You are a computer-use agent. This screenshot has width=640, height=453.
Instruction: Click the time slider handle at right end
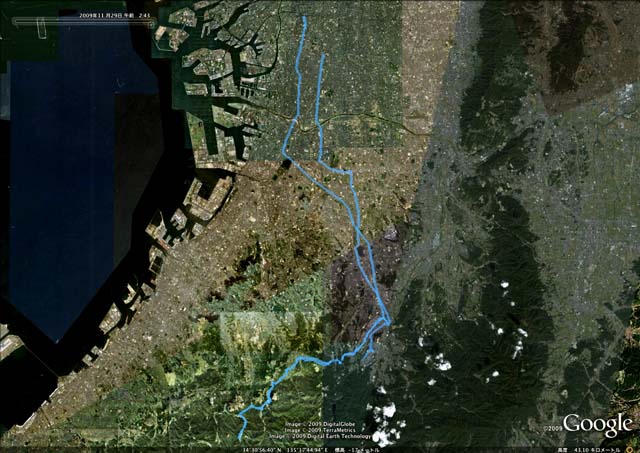pos(152,22)
